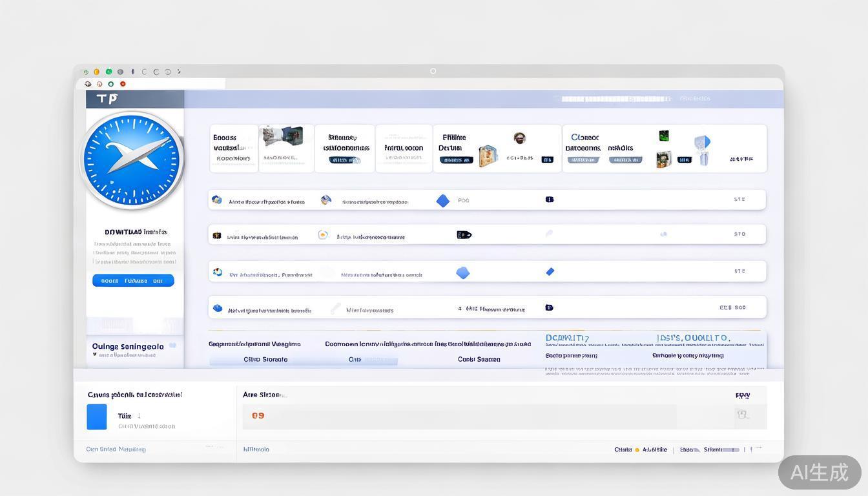The width and height of the screenshot is (868, 496).
Task: Click the pencil icon in the fourth list row
Action: pyautogui.click(x=335, y=309)
